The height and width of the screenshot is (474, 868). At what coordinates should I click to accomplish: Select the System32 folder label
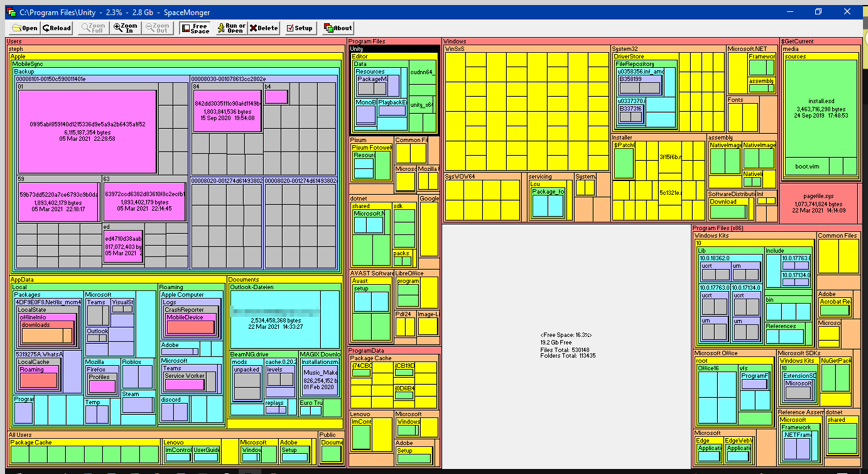(x=625, y=48)
